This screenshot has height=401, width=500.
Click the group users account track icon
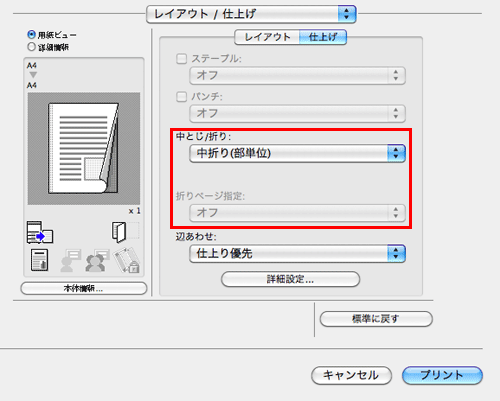click(98, 260)
